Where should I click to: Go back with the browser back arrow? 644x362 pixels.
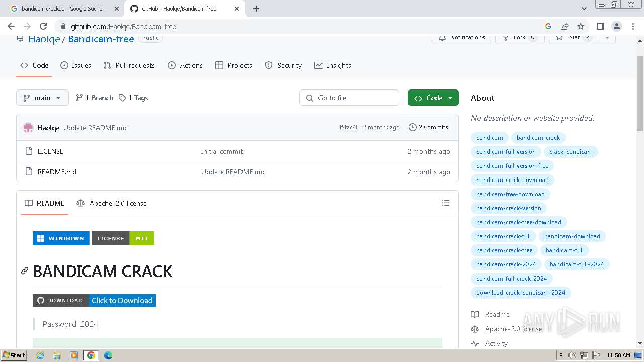(11, 26)
